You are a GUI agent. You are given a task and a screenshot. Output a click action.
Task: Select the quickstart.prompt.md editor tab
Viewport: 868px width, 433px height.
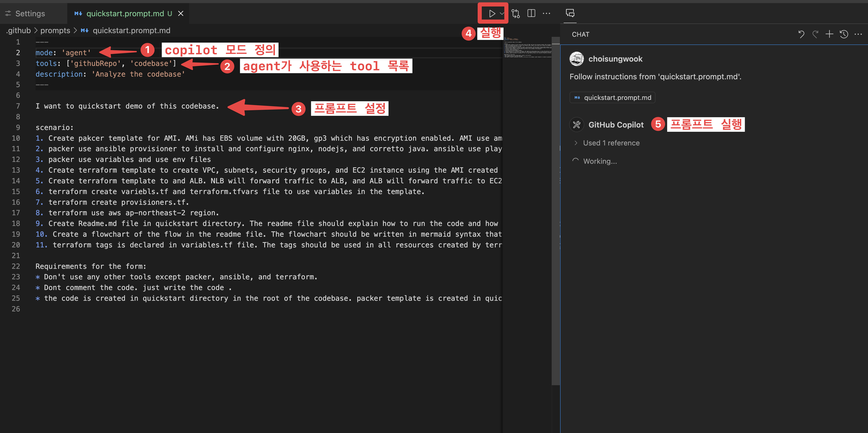[125, 13]
